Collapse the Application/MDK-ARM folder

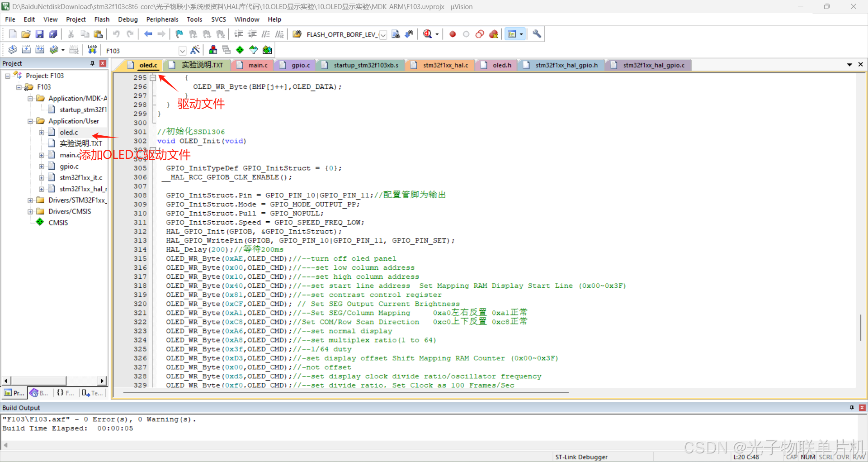point(30,98)
